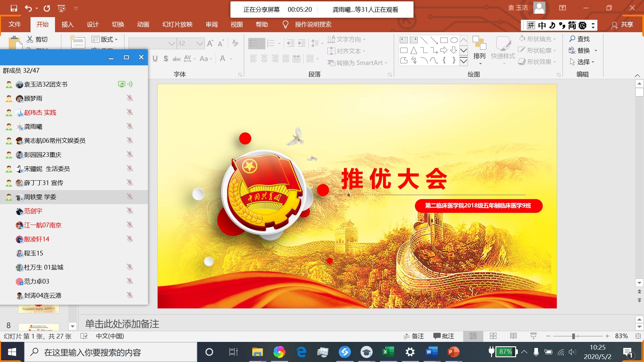Click the New Slide icon
This screenshot has height=362, width=644.
77,42
